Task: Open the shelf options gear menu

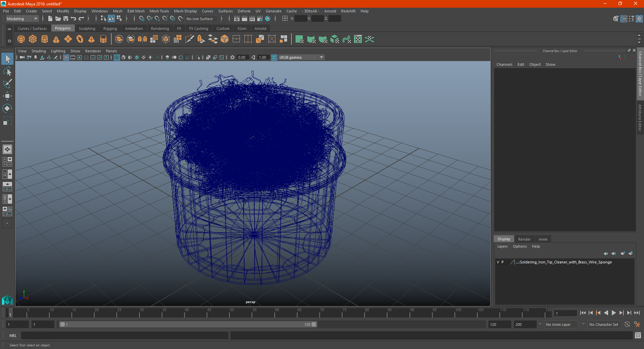Action: pos(9,41)
